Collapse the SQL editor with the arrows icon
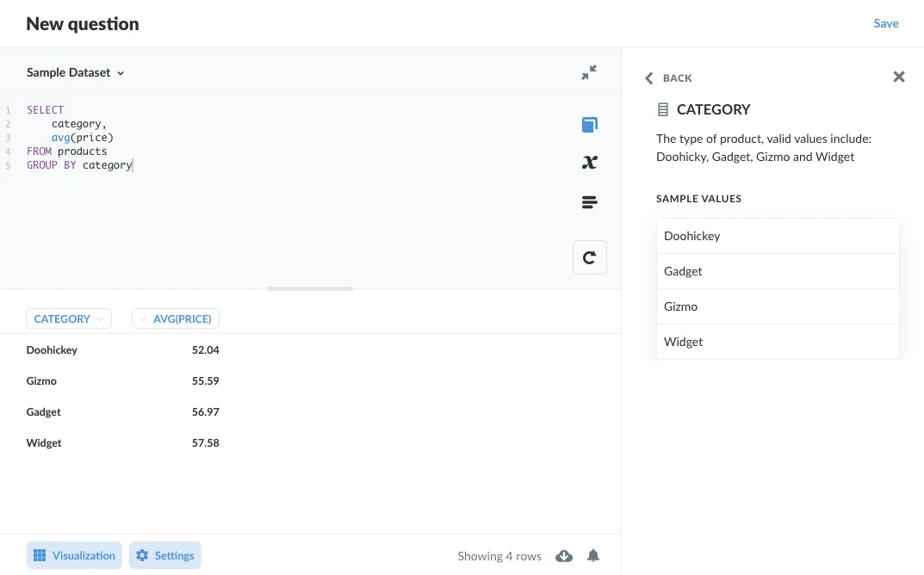 coord(588,72)
